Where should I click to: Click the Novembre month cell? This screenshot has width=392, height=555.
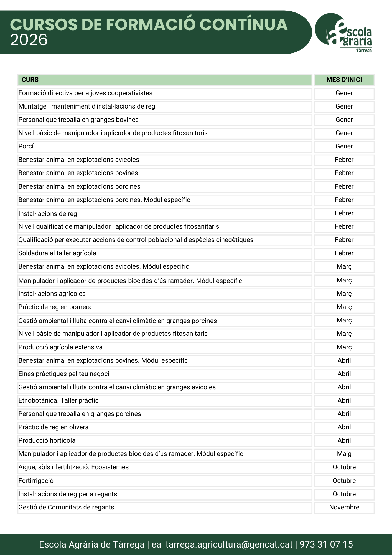point(344,508)
